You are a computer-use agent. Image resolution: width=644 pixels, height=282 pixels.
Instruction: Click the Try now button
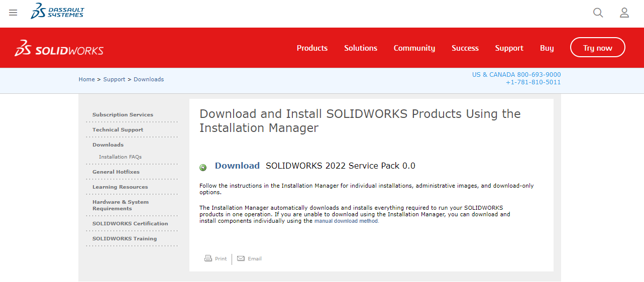tap(598, 48)
